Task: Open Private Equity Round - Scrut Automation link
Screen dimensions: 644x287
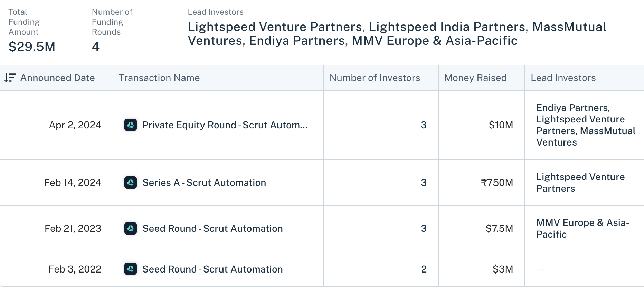Action: 225,125
